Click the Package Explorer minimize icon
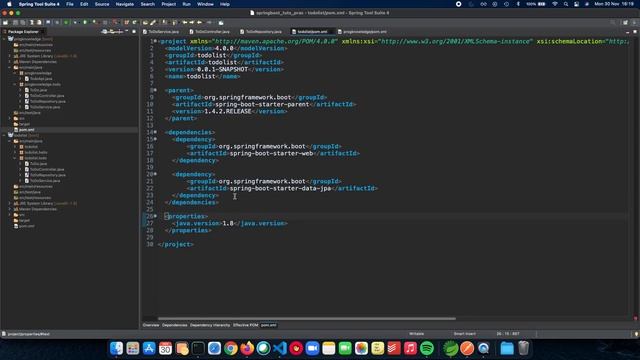Screen dimensions: 640x360 pyautogui.click(x=127, y=31)
